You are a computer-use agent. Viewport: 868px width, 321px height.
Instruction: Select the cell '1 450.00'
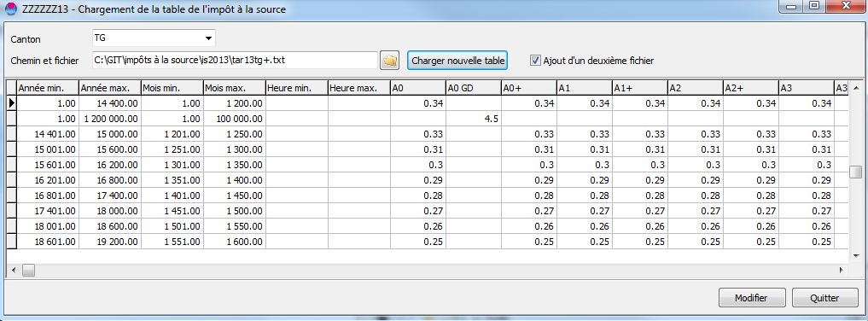(235, 196)
